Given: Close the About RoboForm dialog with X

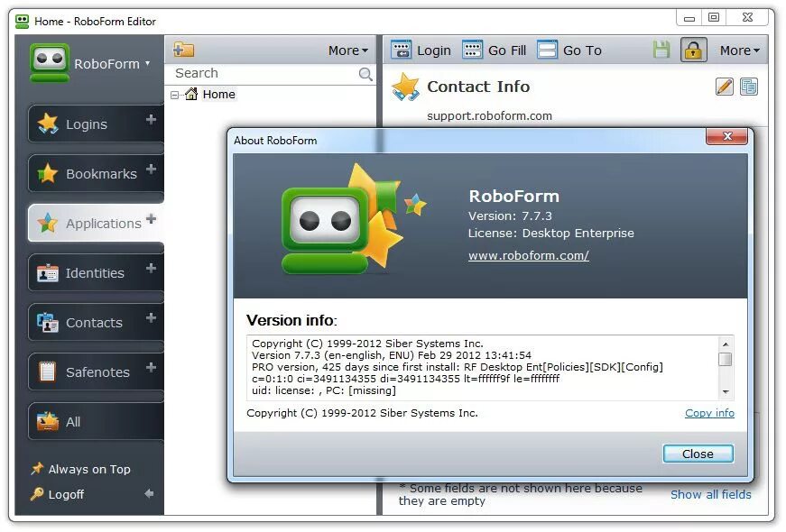Looking at the screenshot, I should [x=726, y=136].
